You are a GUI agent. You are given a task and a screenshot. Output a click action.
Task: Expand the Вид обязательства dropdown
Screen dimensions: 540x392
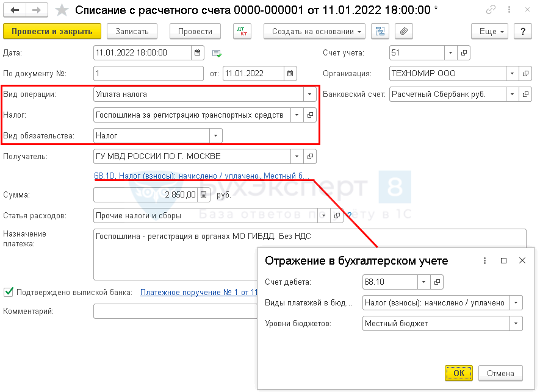click(215, 135)
